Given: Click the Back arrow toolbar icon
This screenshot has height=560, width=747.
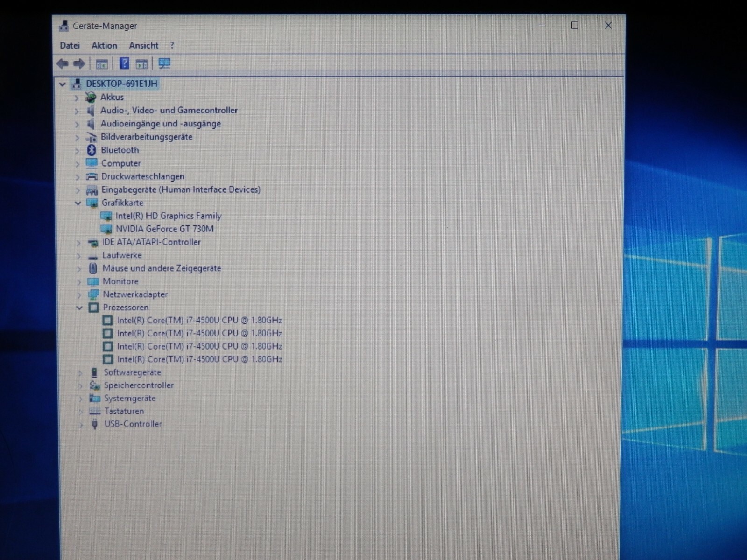Looking at the screenshot, I should (x=63, y=63).
